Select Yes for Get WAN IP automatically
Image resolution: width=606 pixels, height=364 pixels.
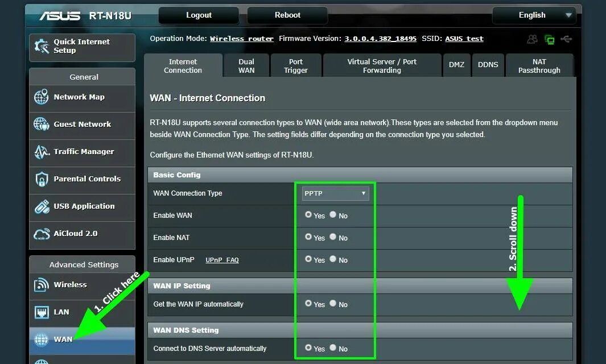point(308,303)
